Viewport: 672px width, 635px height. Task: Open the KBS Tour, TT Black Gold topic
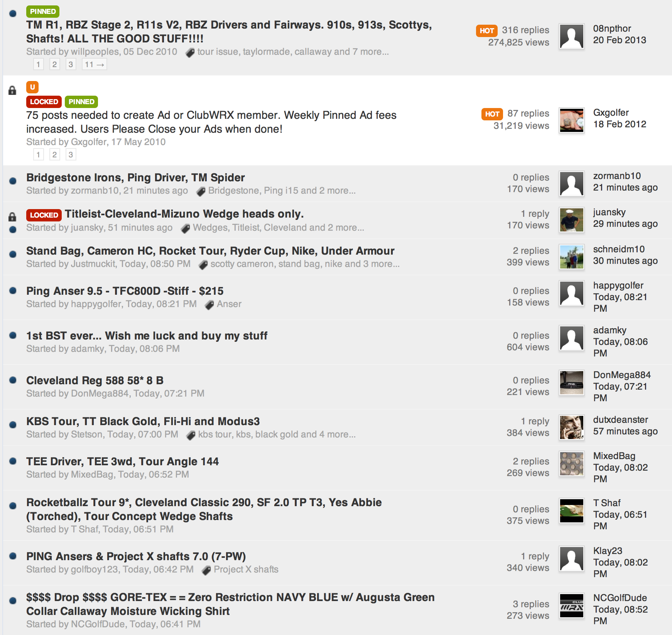tap(143, 421)
